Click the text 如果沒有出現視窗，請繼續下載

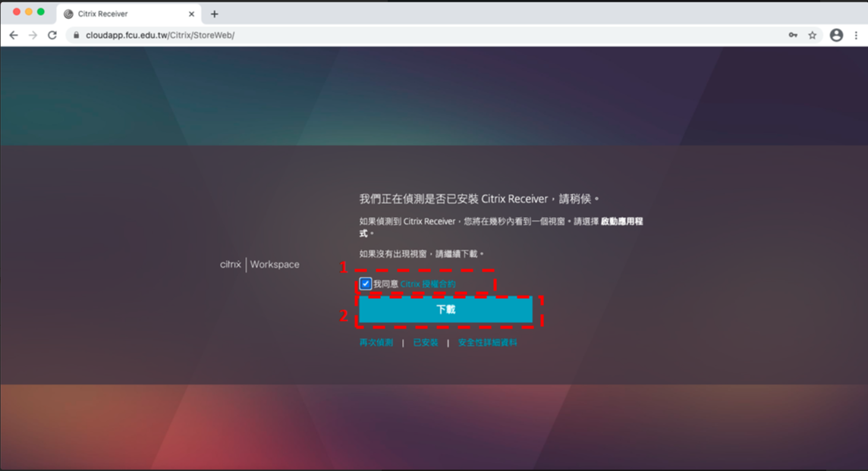422,254
